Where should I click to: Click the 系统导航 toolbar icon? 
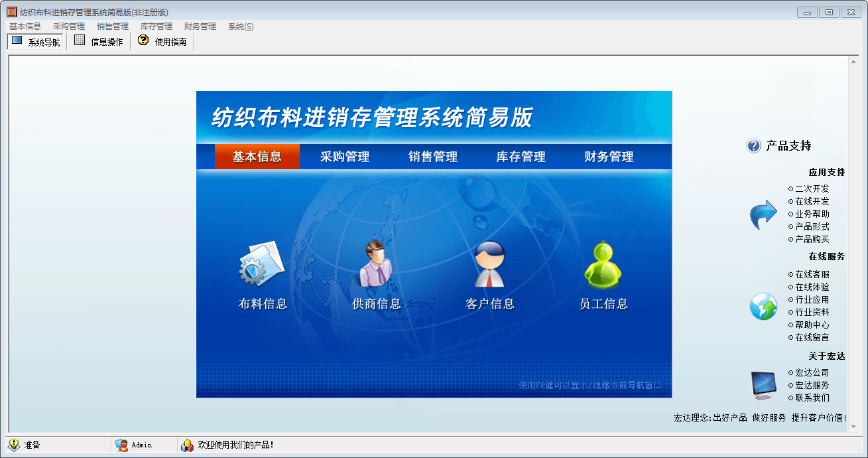(x=17, y=41)
